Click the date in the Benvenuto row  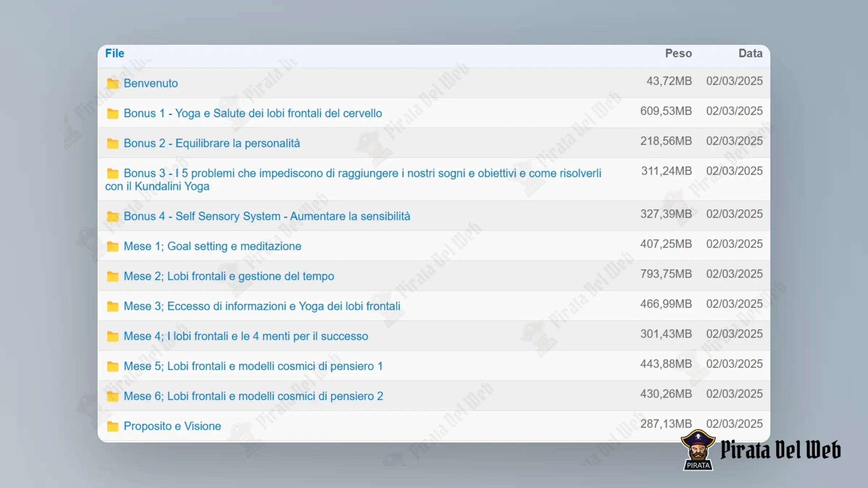(735, 81)
